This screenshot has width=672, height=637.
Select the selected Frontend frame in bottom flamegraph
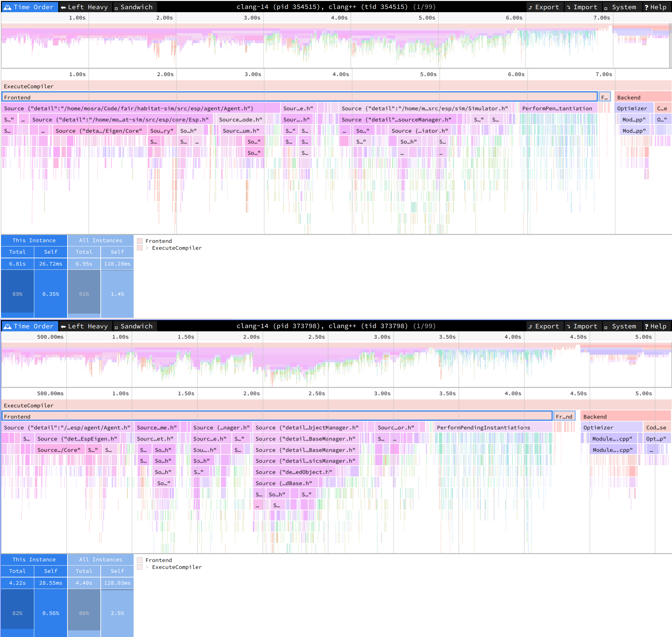[277, 416]
